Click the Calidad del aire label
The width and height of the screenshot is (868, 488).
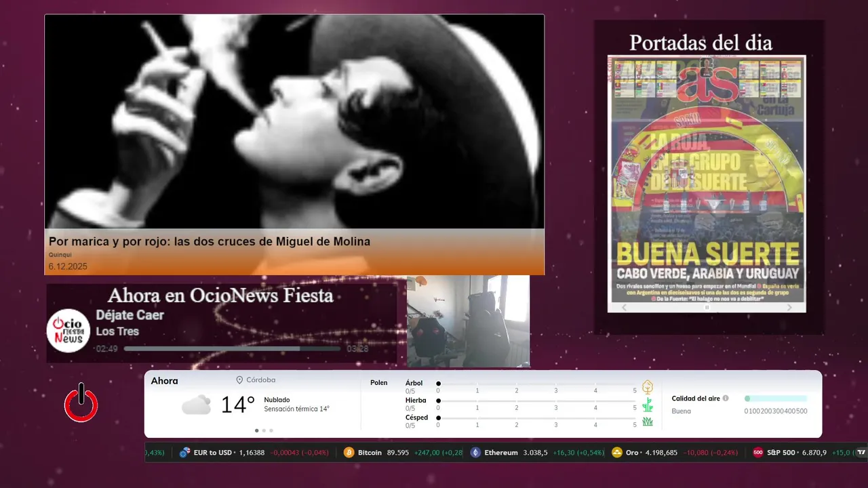[696, 399]
